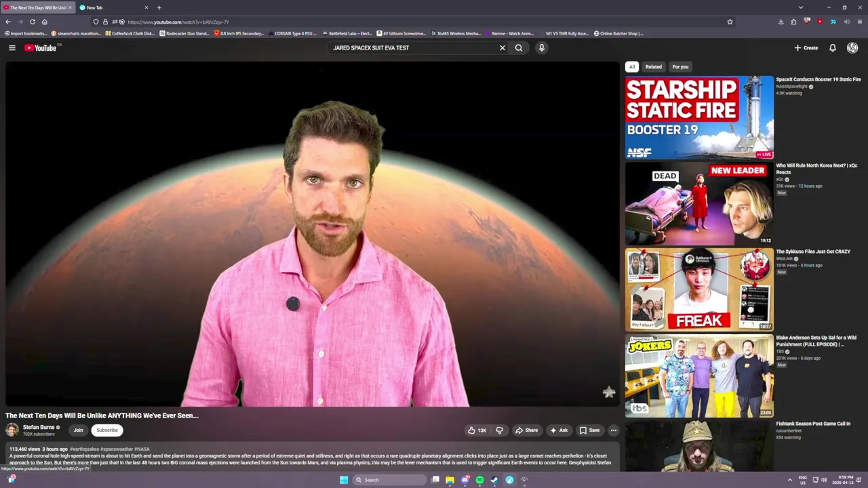Open Rodecaster Duo Stand bookmark

click(x=184, y=33)
